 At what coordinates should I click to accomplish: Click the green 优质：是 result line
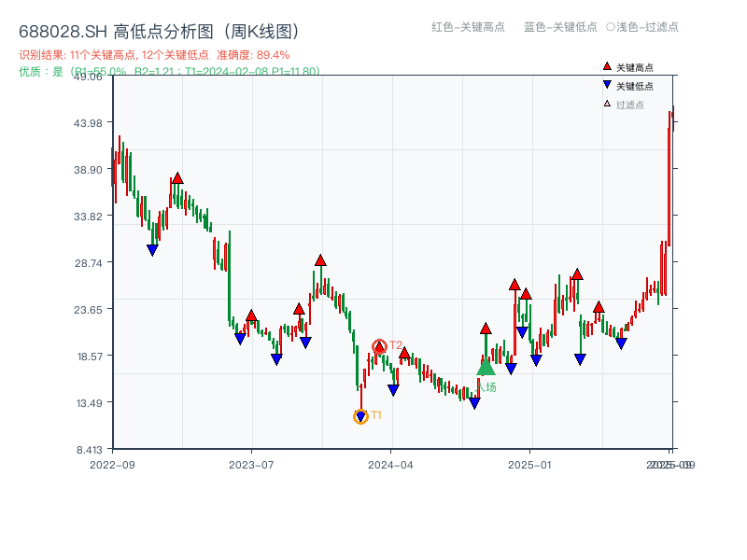(169, 72)
